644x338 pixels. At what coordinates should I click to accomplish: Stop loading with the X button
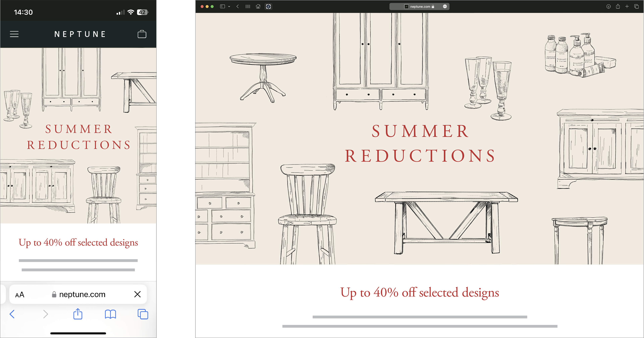click(137, 294)
